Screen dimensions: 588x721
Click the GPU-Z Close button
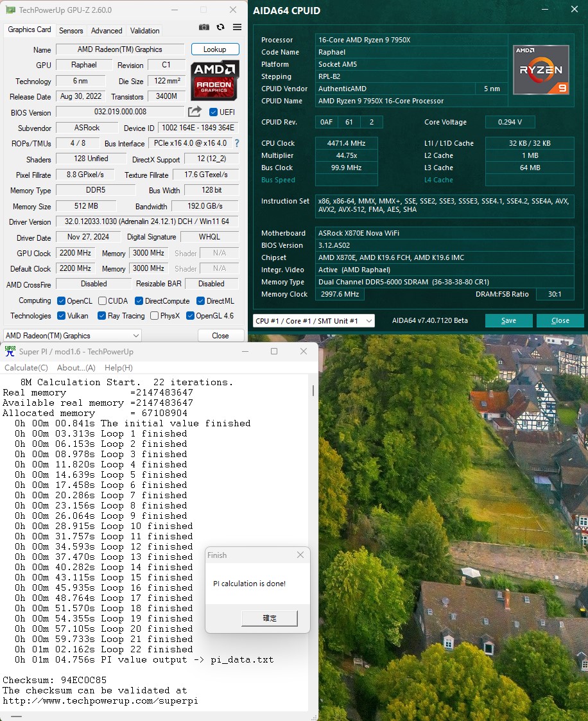click(220, 336)
